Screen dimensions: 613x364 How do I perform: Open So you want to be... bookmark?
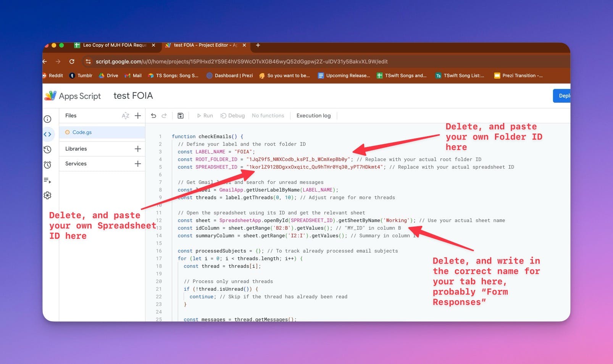[285, 76]
